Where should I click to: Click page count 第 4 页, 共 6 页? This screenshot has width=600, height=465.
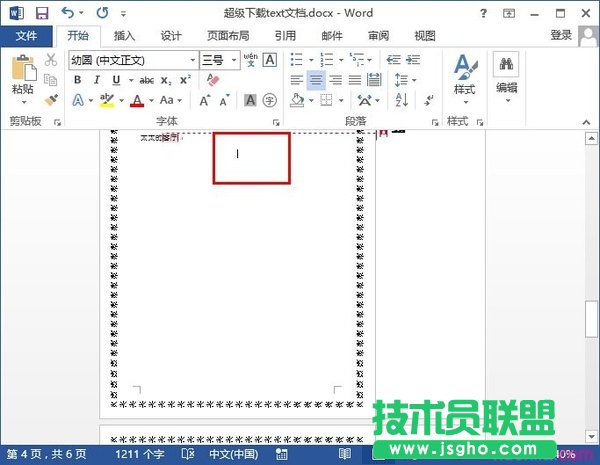pos(46,454)
